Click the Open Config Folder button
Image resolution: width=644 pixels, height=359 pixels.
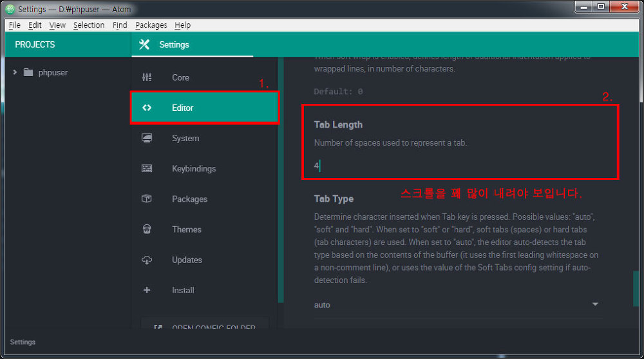pyautogui.click(x=205, y=323)
